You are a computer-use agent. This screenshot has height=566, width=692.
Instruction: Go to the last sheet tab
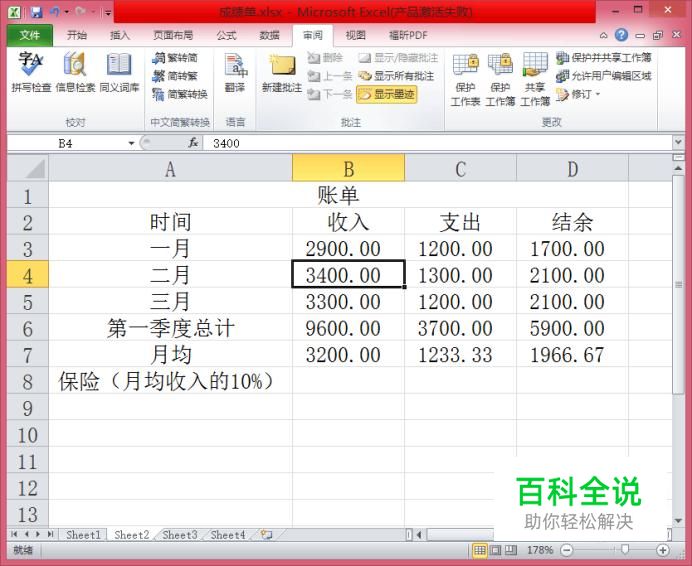50,535
